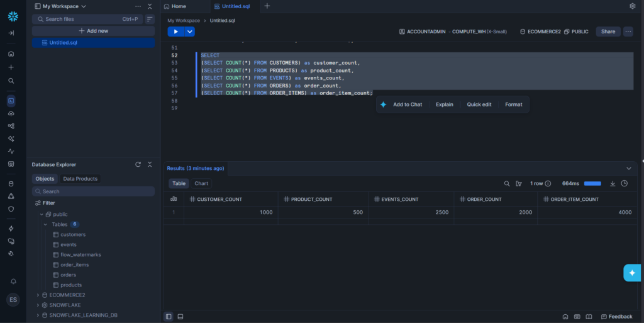Show row count info icon
The height and width of the screenshot is (323, 644).
pyautogui.click(x=548, y=184)
